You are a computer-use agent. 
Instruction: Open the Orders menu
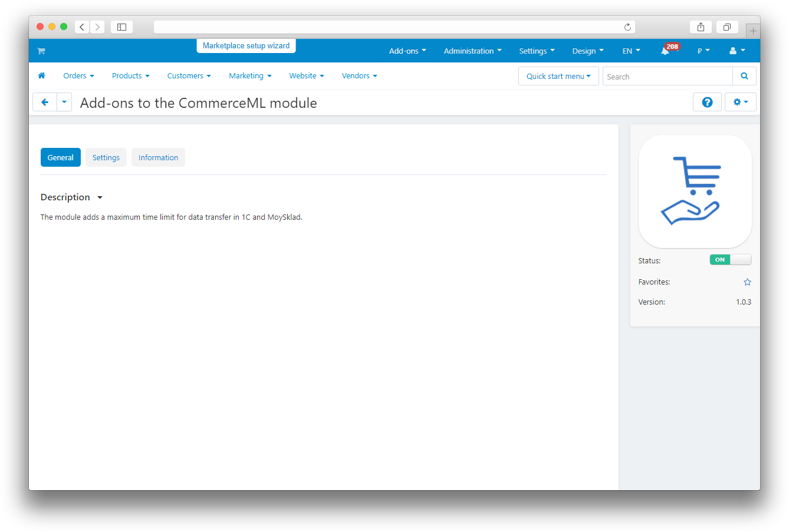point(78,76)
